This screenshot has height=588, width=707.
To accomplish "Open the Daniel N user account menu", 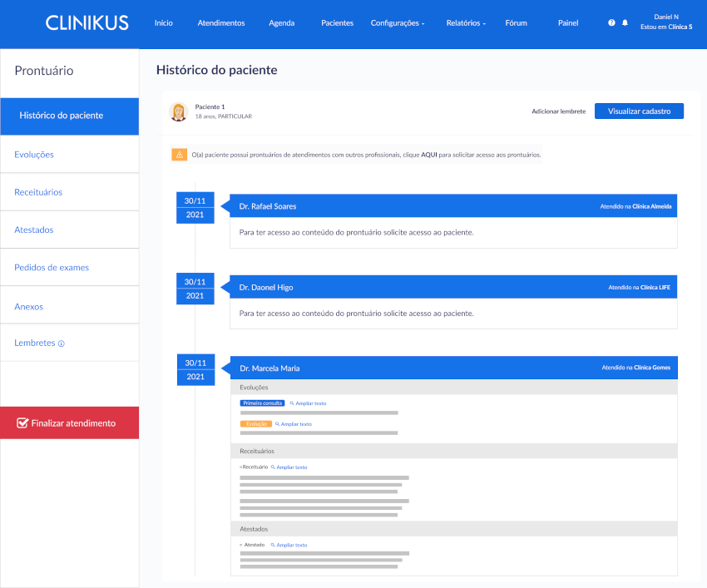I will click(x=666, y=22).
